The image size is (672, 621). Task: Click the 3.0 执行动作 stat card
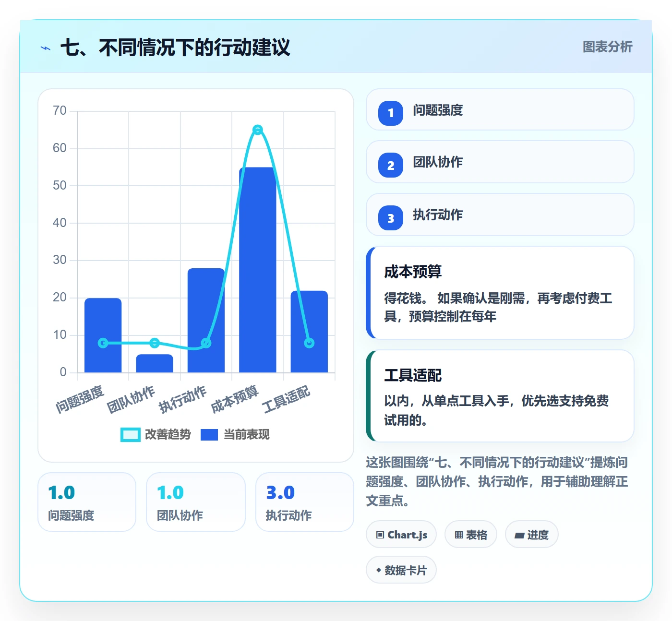pos(305,502)
